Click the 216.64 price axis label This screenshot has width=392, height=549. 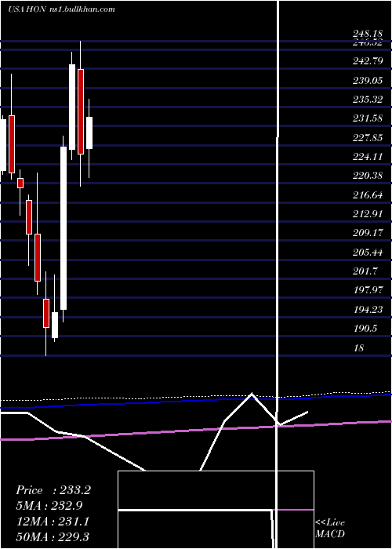[368, 195]
